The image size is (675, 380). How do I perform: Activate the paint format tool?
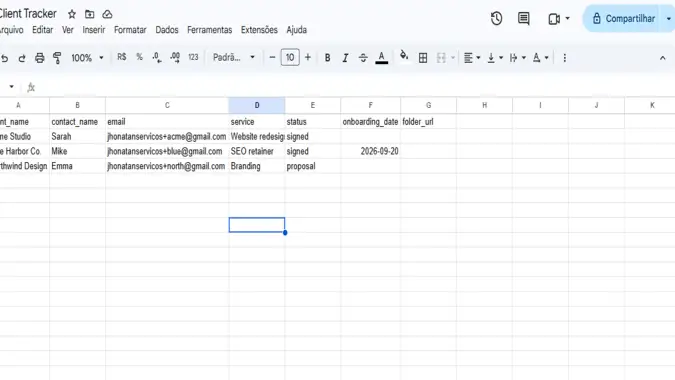pyautogui.click(x=57, y=58)
